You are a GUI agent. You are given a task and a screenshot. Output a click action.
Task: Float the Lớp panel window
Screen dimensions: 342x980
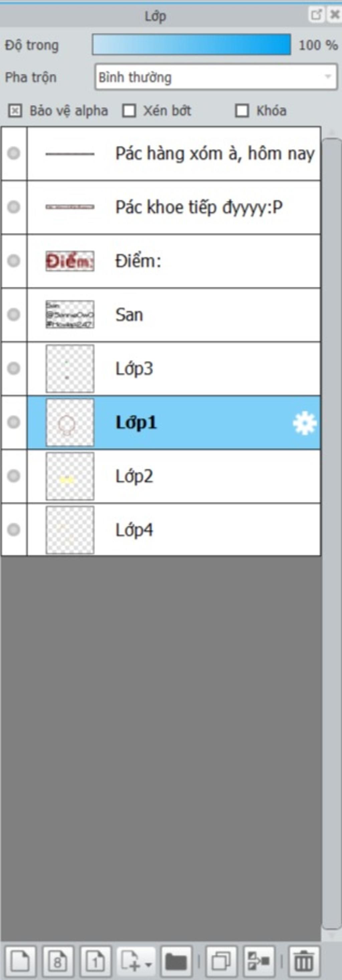316,15
